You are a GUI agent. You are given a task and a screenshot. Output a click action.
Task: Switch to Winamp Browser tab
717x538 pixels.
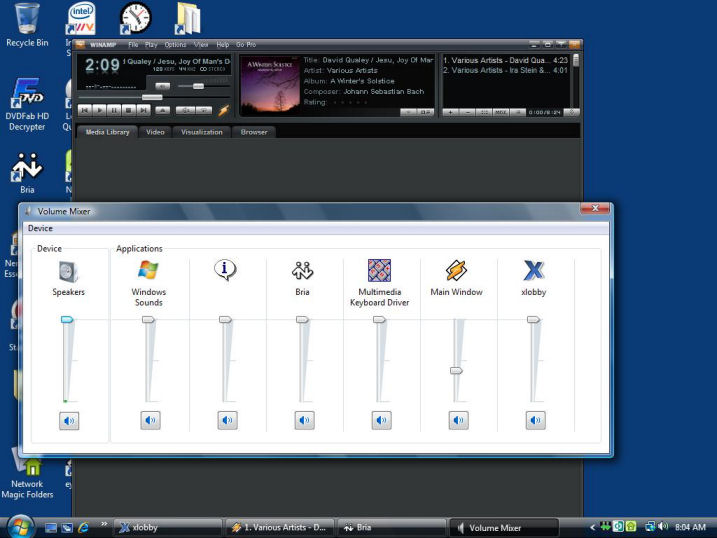pyautogui.click(x=254, y=132)
